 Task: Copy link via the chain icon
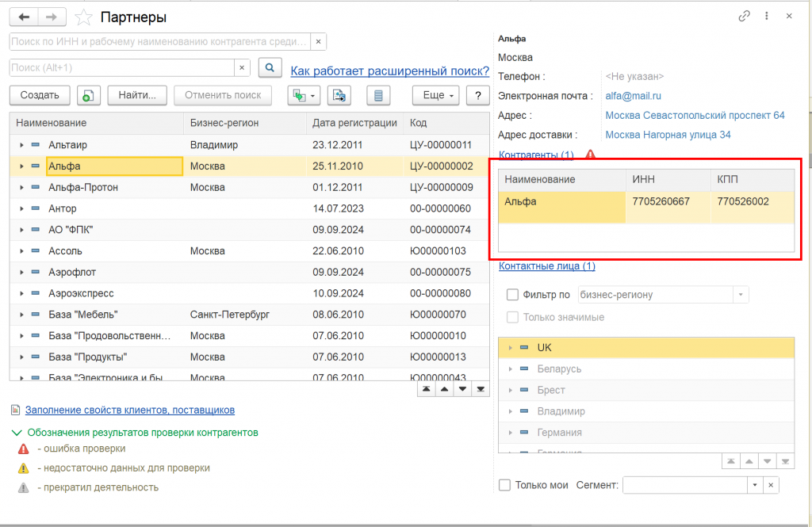pos(744,16)
